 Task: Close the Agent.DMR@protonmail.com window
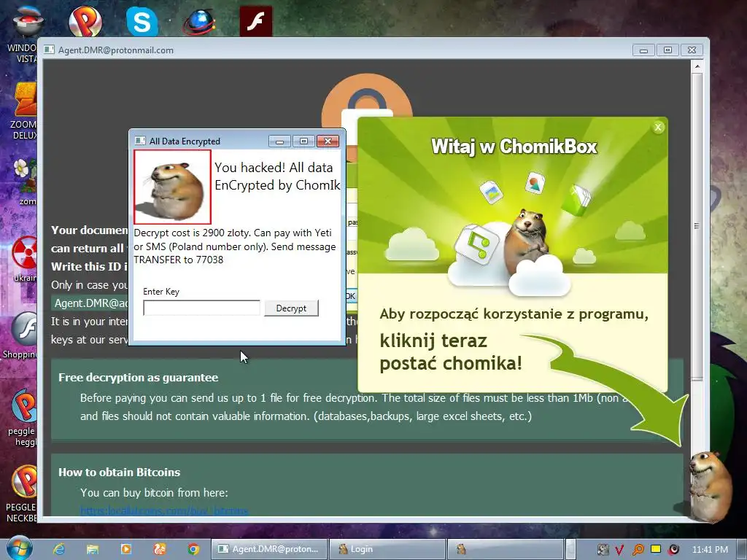[x=692, y=50]
